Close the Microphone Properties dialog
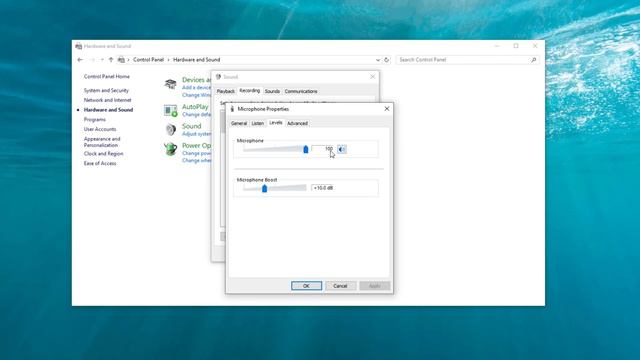The image size is (640, 360). (387, 109)
